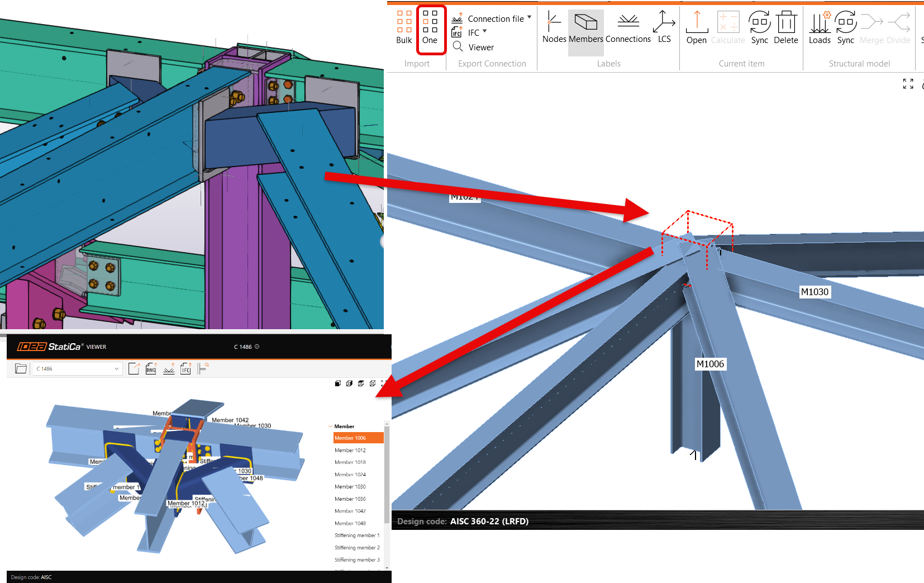Toggle the Nodes labels

click(x=554, y=27)
